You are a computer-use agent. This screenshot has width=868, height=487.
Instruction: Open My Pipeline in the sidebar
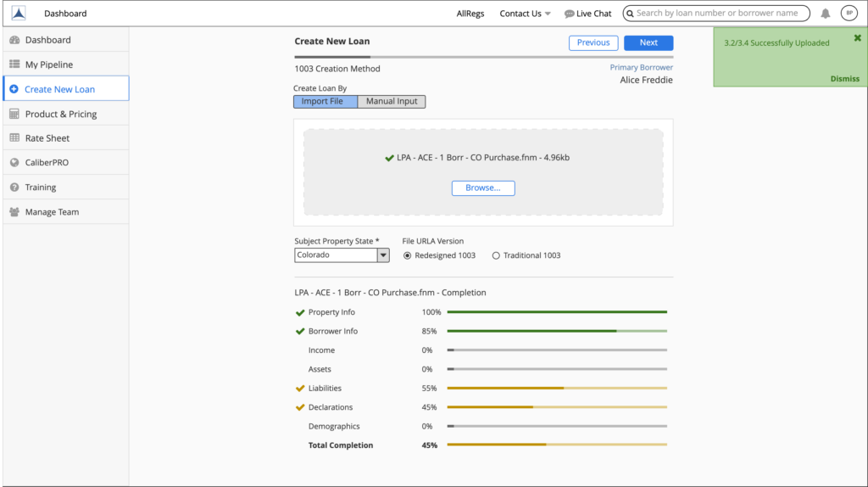click(48, 64)
